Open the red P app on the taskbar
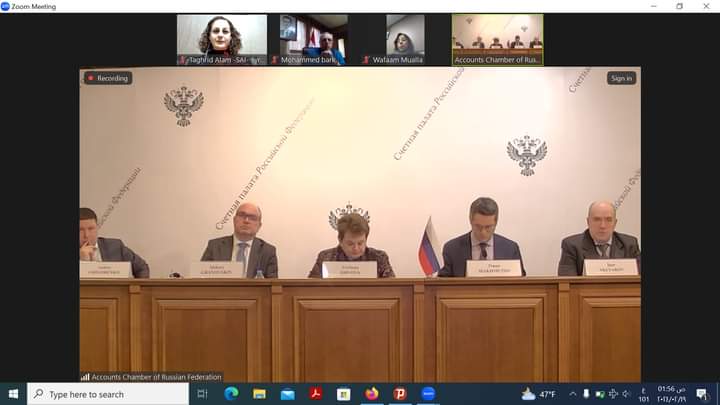 pos(400,394)
